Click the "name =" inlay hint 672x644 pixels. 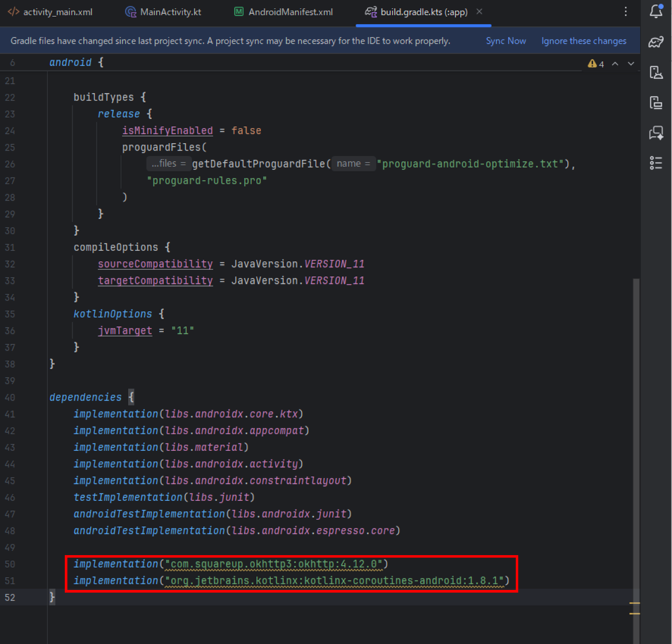point(354,163)
